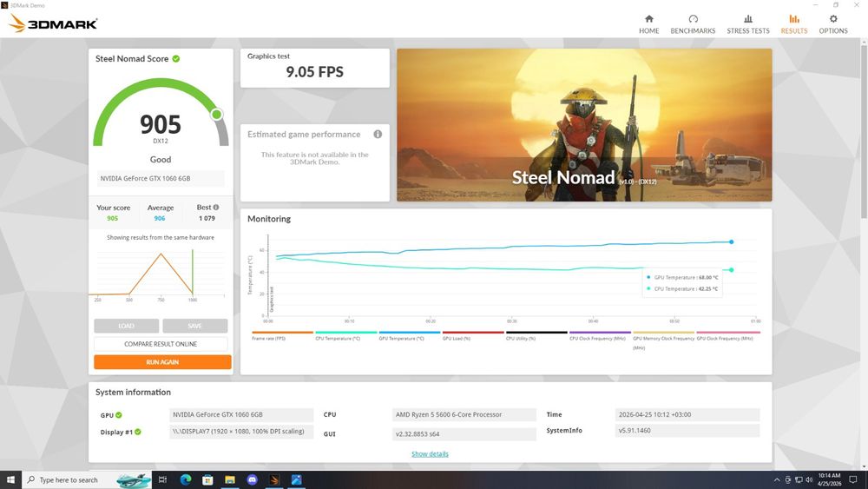Open the notification center icon
Screen dimensions: 868x489
853,479
